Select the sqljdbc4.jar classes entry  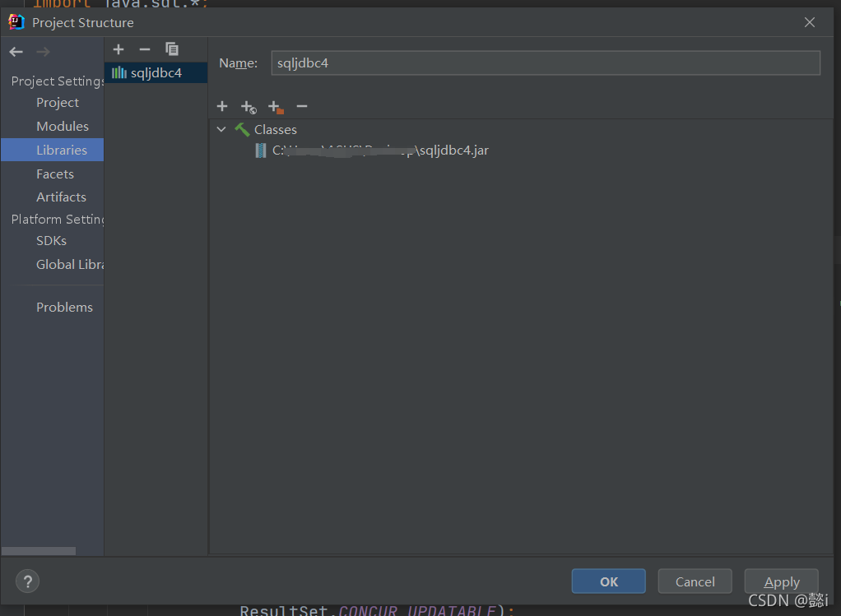coord(379,151)
